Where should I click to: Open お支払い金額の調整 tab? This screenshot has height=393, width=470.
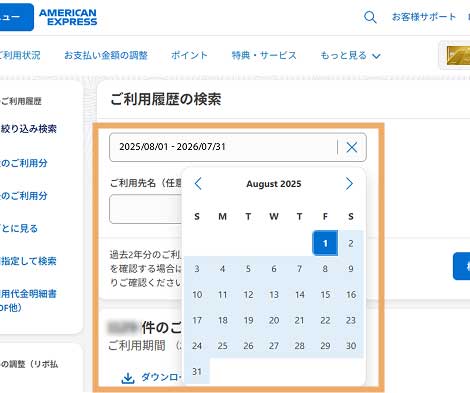(x=106, y=55)
